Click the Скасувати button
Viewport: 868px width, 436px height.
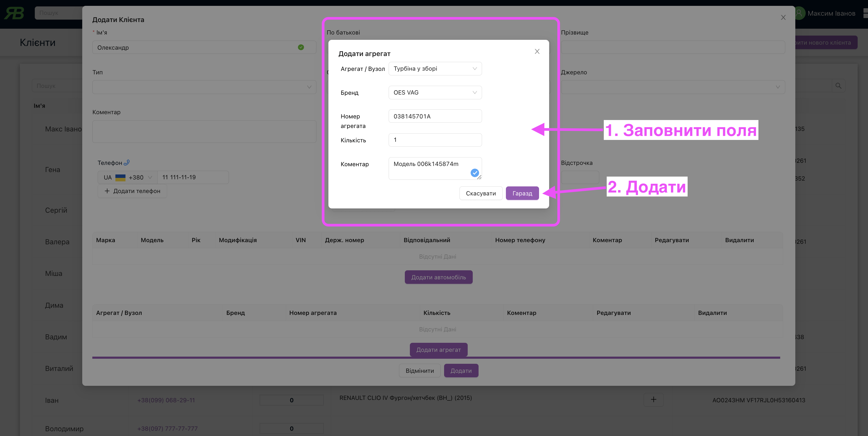tap(480, 193)
